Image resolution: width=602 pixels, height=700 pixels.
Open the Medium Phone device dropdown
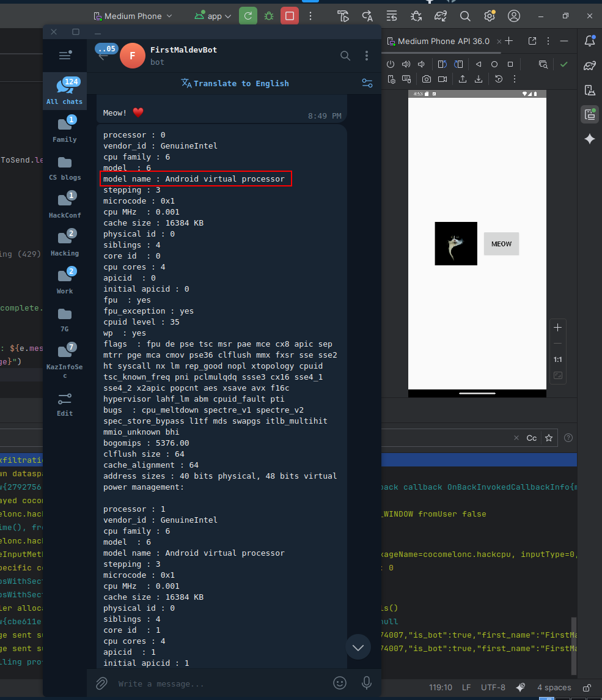pos(132,17)
